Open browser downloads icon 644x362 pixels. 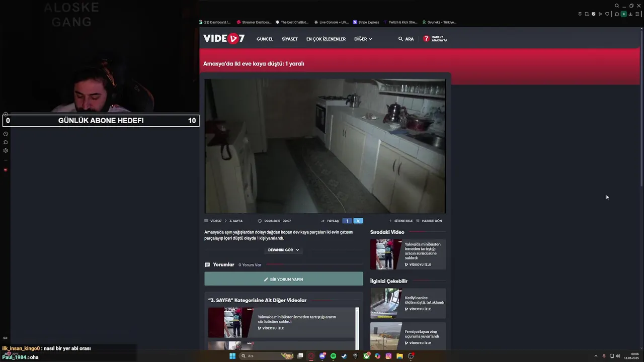630,14
